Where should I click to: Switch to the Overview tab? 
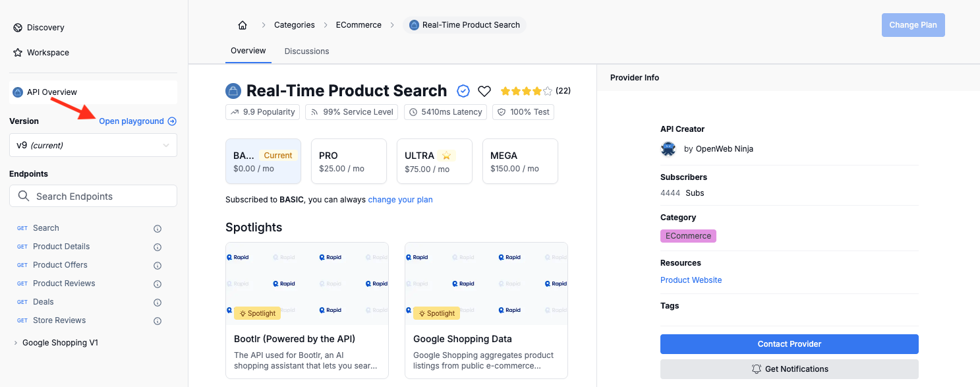point(248,51)
